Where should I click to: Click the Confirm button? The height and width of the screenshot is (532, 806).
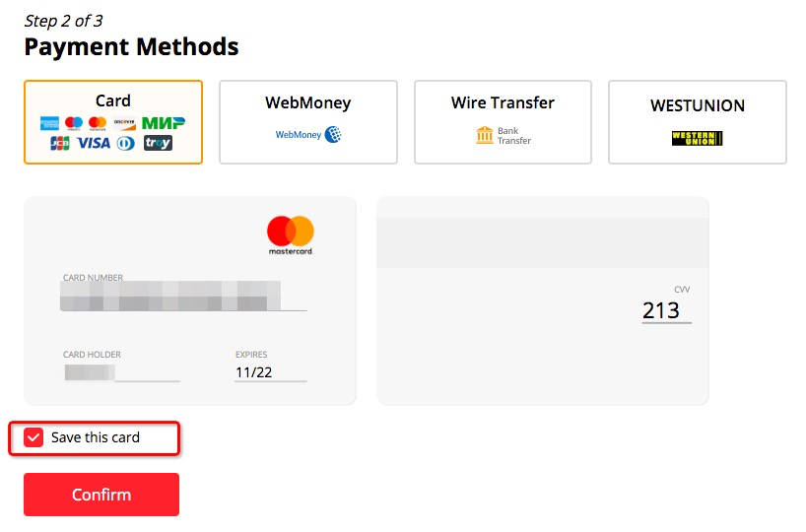[x=101, y=495]
